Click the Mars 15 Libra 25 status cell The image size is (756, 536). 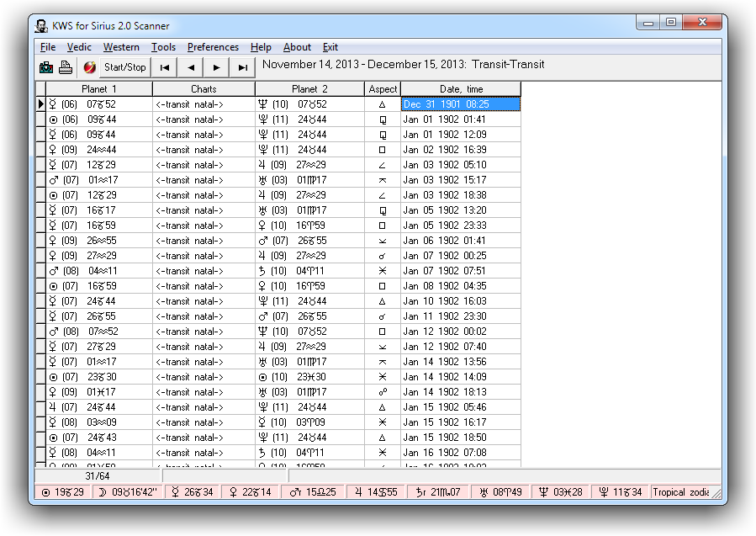coord(315,492)
